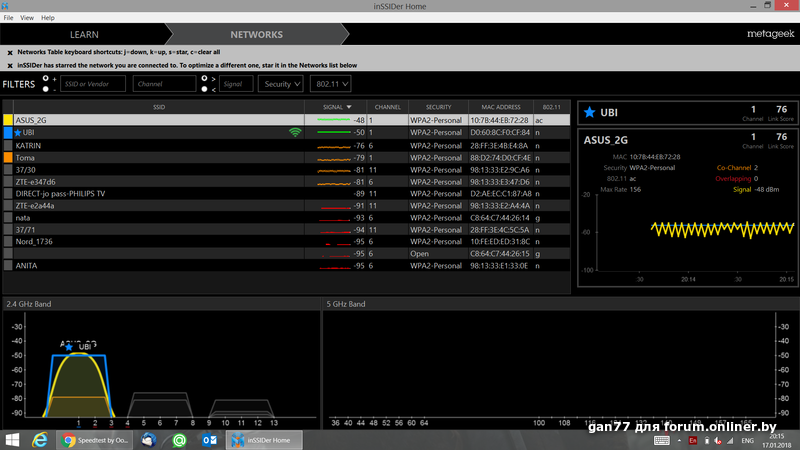
Task: Toggle the blue color box for UBI
Action: pos(8,133)
